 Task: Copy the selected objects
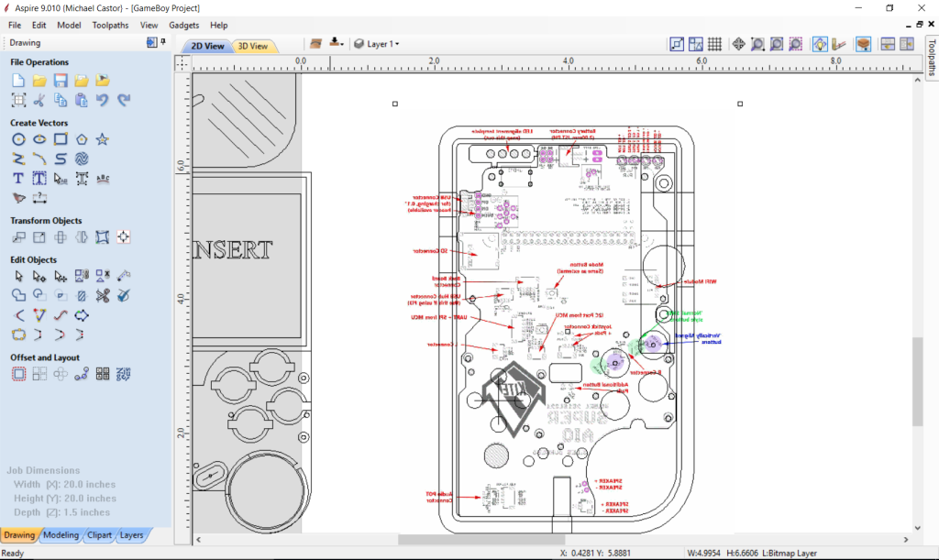click(61, 100)
